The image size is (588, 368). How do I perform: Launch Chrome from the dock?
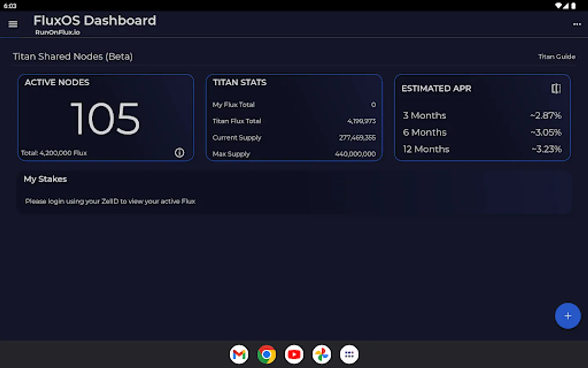pos(266,355)
